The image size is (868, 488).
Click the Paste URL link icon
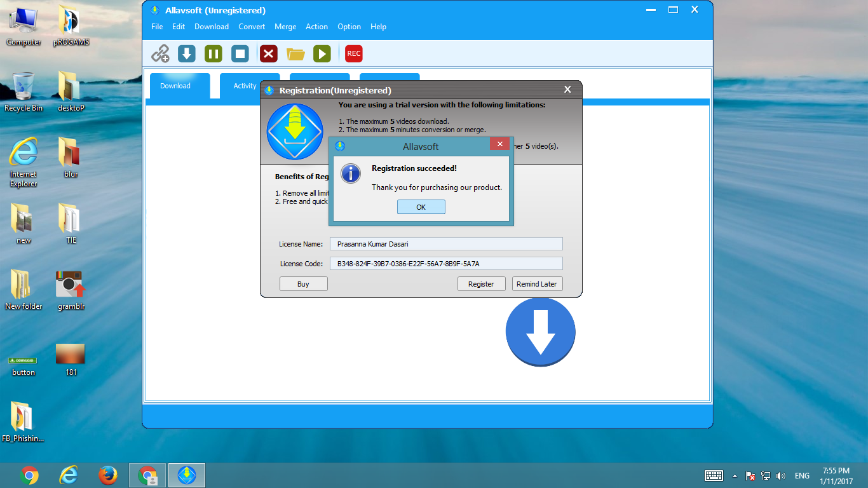point(160,53)
